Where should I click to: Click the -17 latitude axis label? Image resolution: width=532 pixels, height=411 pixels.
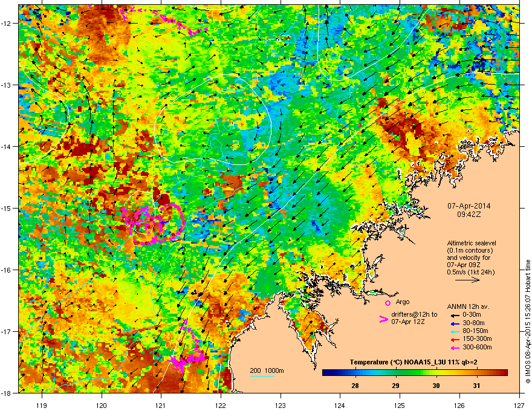[x=7, y=331]
